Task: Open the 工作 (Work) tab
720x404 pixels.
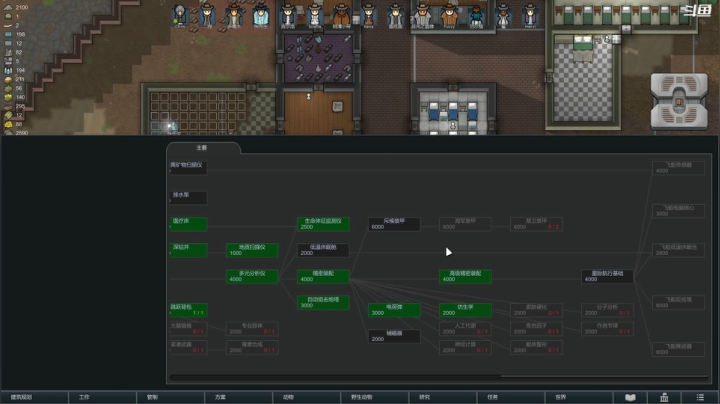Action: click(102, 397)
